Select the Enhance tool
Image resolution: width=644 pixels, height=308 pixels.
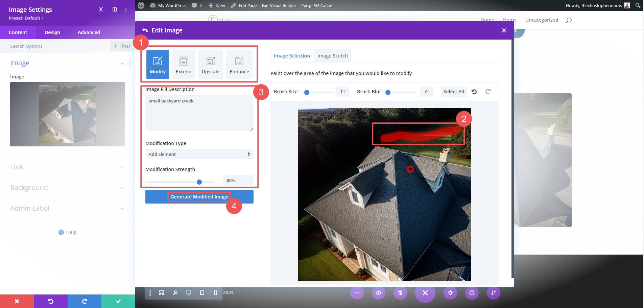[x=239, y=64]
